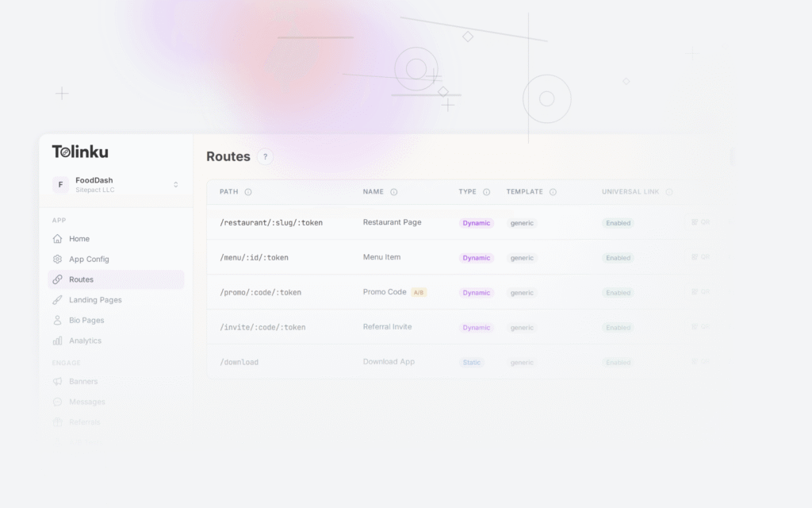Image resolution: width=812 pixels, height=508 pixels.
Task: Click the Messages chat bubble icon
Action: (57, 402)
